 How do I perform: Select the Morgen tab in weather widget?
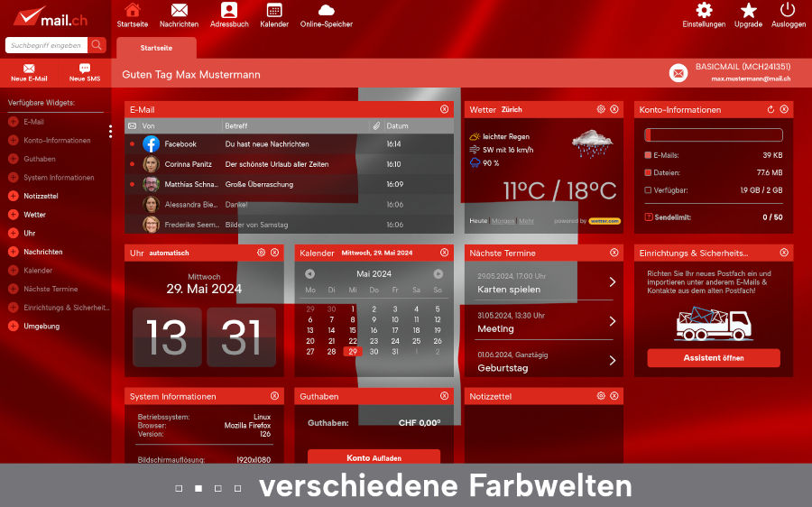[503, 221]
